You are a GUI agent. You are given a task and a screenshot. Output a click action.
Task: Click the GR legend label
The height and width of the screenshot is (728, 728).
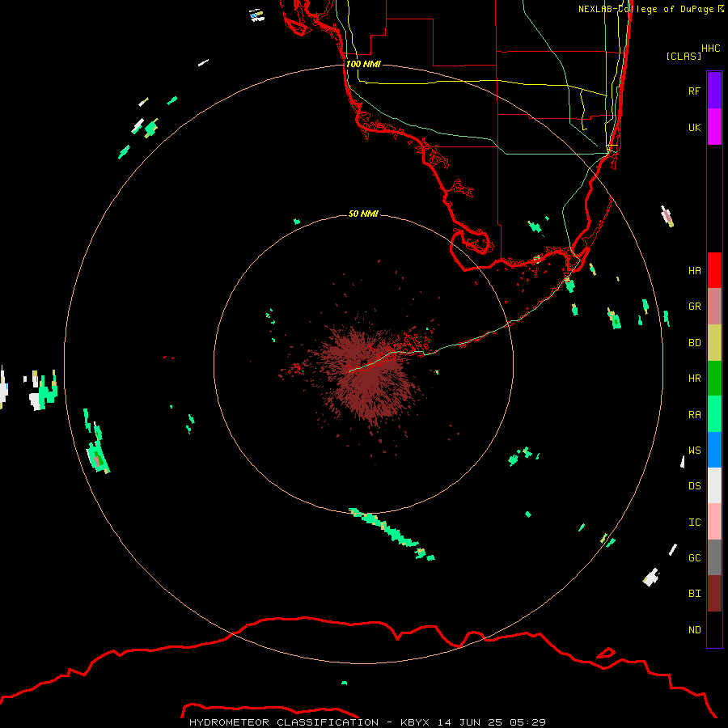pyautogui.click(x=694, y=307)
